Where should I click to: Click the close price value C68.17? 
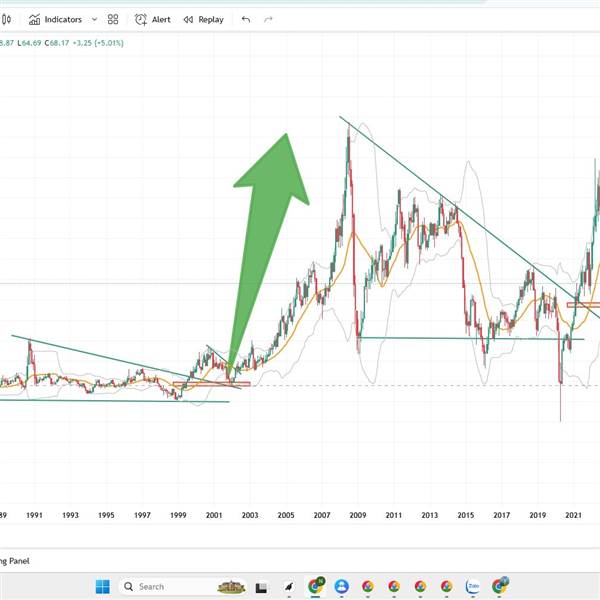(x=57, y=43)
